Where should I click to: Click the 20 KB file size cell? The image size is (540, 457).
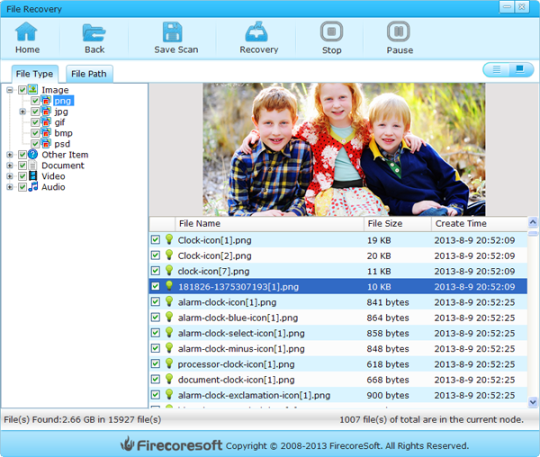click(x=379, y=256)
